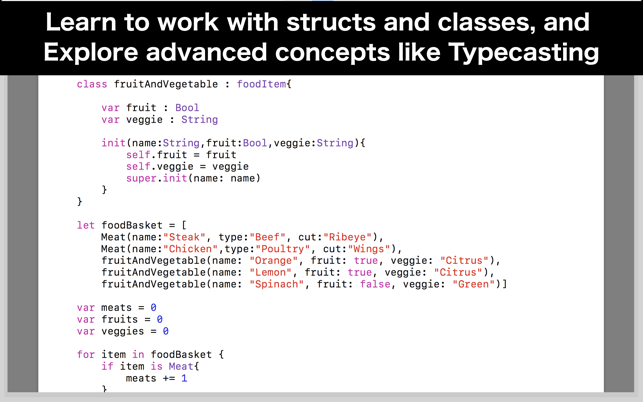
Task: Select the foodItem superclass name
Action: [261, 84]
